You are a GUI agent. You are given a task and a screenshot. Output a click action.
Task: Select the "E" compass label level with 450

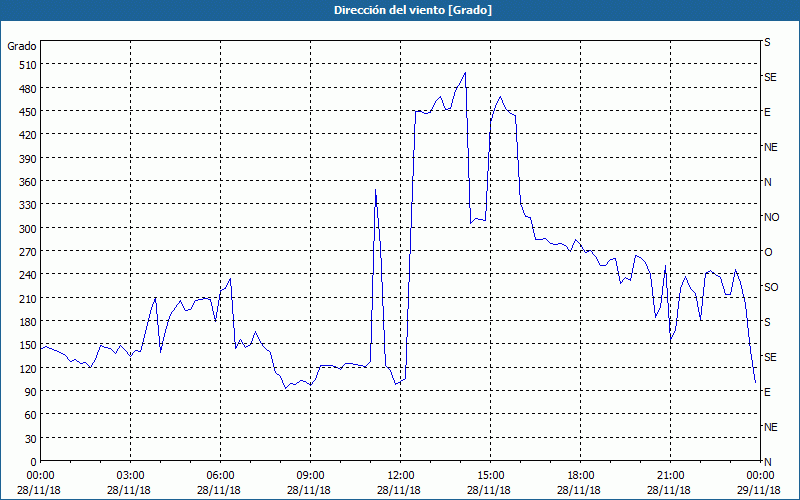[767, 112]
